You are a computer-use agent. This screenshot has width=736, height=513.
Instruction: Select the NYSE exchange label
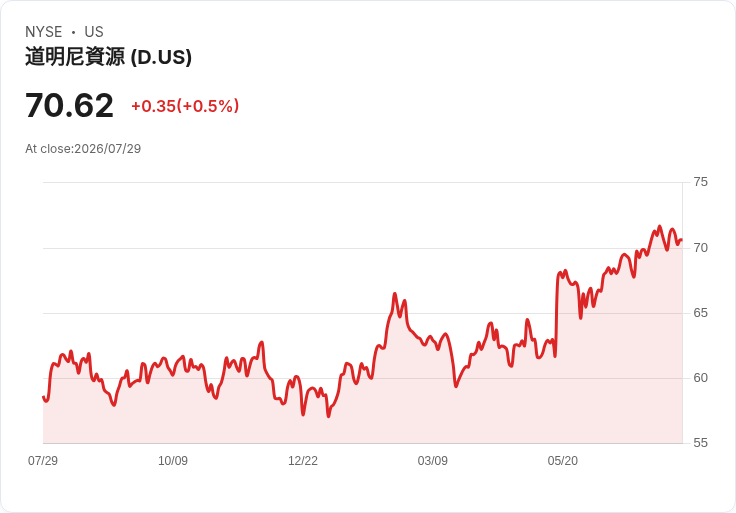44,32
